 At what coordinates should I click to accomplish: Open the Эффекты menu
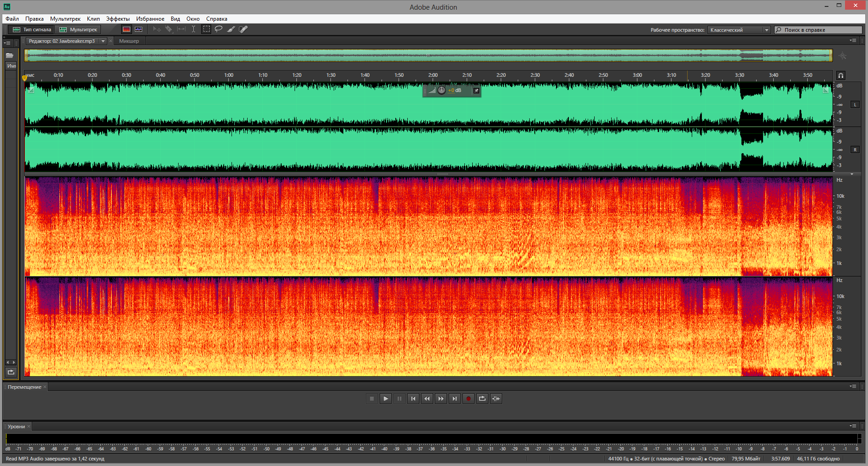[x=118, y=19]
